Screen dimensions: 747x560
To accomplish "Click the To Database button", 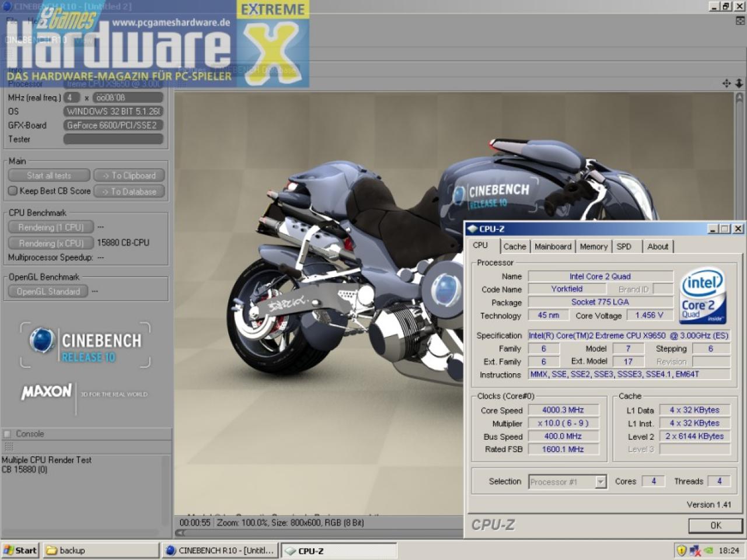I will click(129, 191).
